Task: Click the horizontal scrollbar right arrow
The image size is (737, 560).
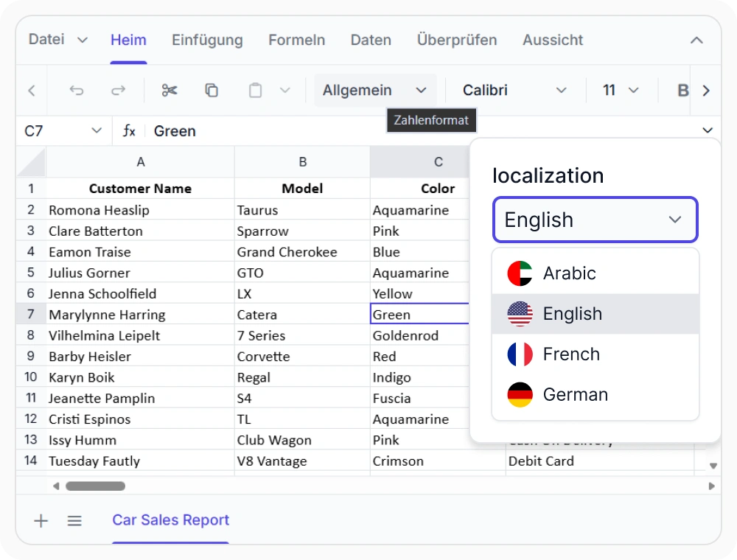Action: click(711, 486)
